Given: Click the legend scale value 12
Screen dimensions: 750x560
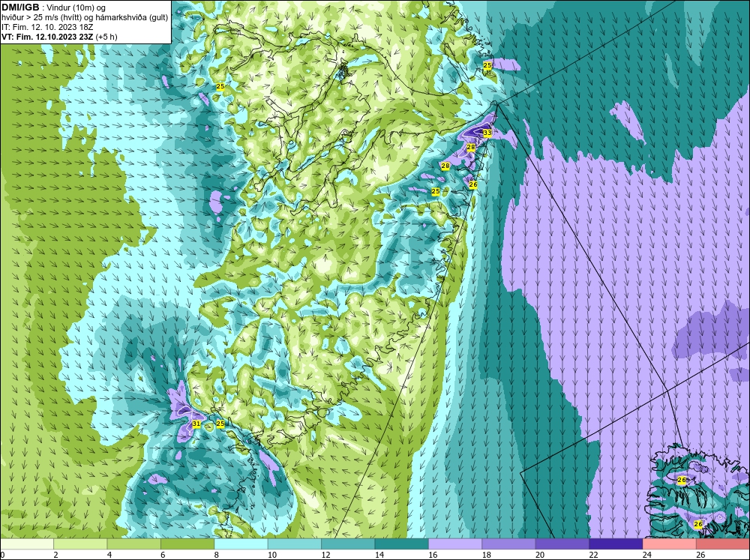Looking at the screenshot, I should (x=325, y=555).
